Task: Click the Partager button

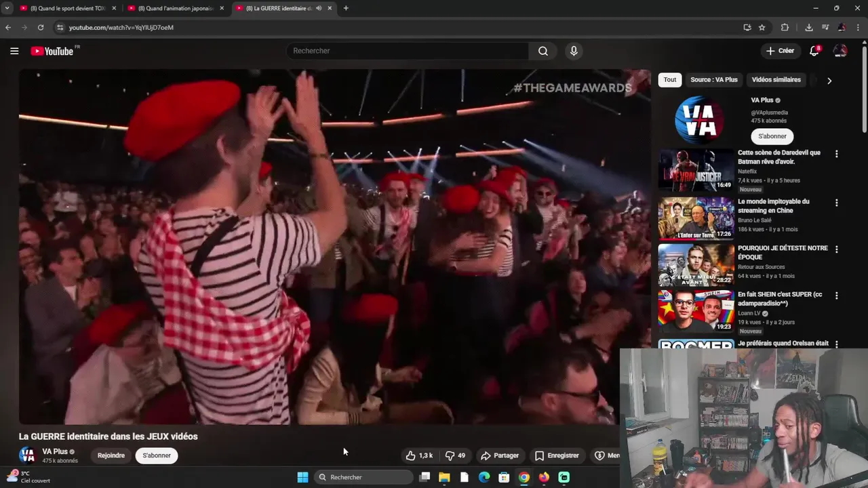Action: point(499,455)
